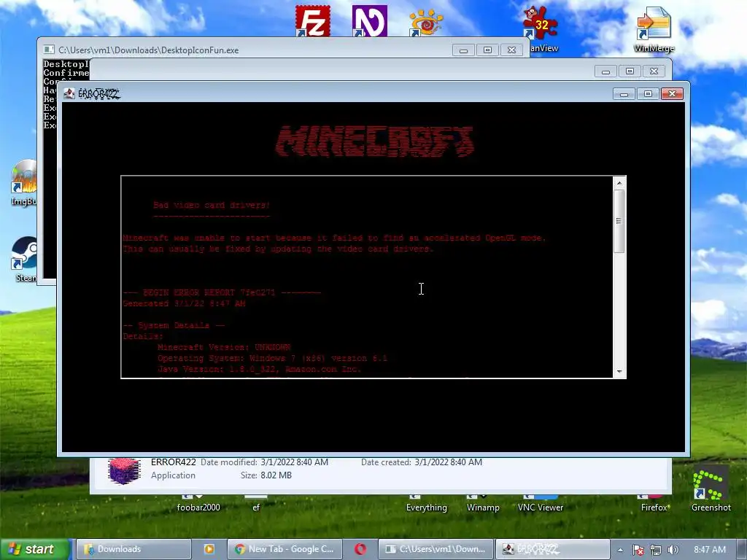
Task: Click the network tray icon
Action: 656,550
